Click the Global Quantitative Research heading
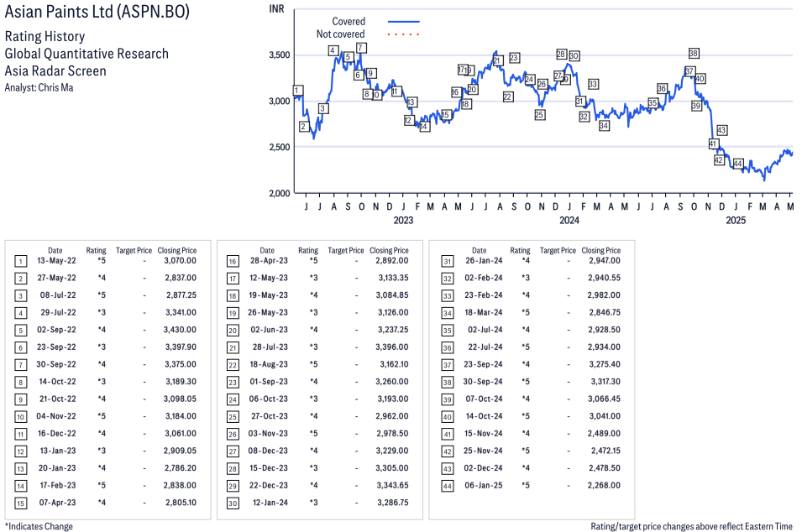This screenshot has width=802, height=532. 86,54
